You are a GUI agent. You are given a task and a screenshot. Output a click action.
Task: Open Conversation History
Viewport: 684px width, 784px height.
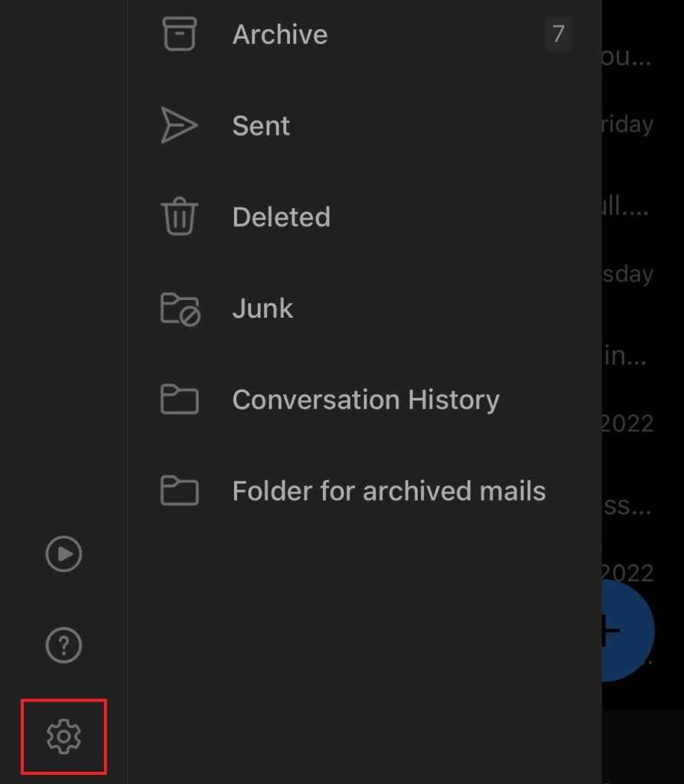[x=365, y=399]
